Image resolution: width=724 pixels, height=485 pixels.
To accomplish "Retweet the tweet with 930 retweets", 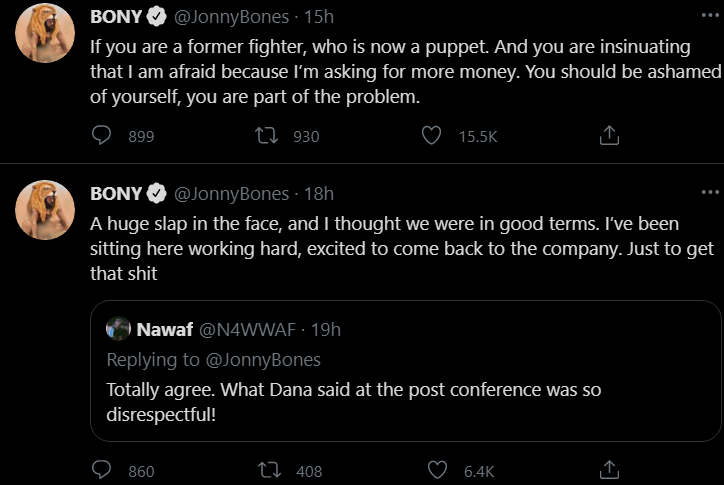I will pos(267,135).
